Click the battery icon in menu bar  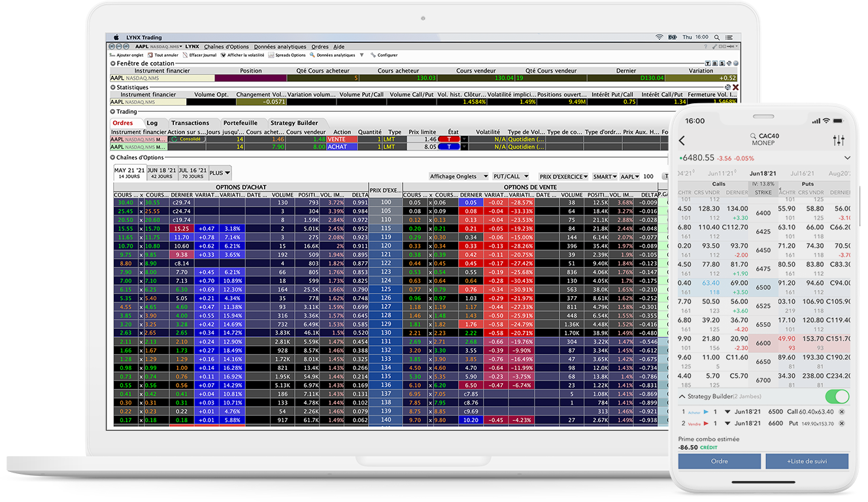[x=672, y=37]
